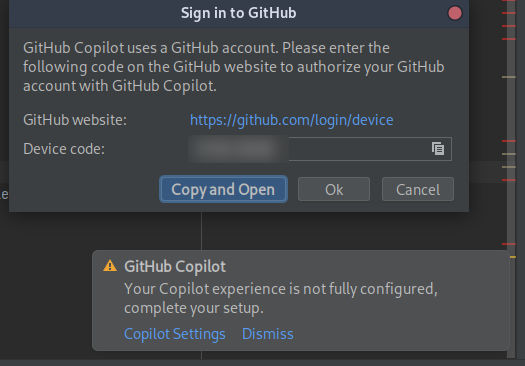Click the "Device code:" label
The height and width of the screenshot is (366, 525).
point(64,149)
